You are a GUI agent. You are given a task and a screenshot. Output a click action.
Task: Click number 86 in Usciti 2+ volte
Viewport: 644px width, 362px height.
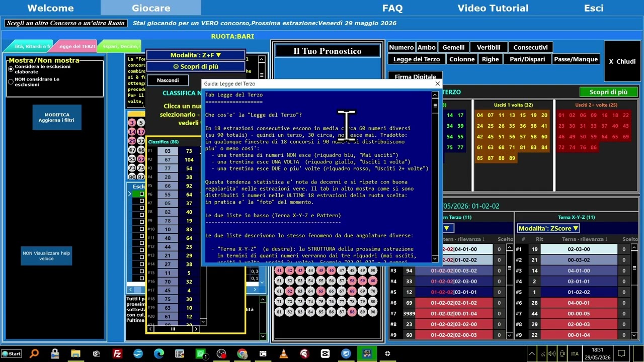pos(594,147)
